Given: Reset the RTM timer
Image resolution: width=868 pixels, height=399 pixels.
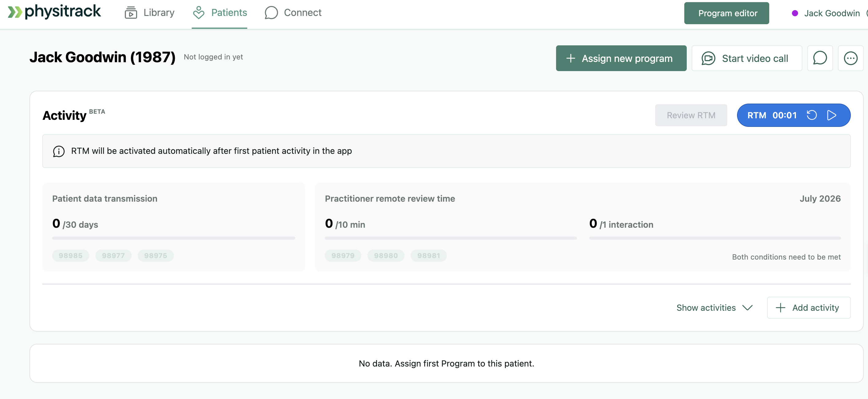Looking at the screenshot, I should [x=812, y=115].
